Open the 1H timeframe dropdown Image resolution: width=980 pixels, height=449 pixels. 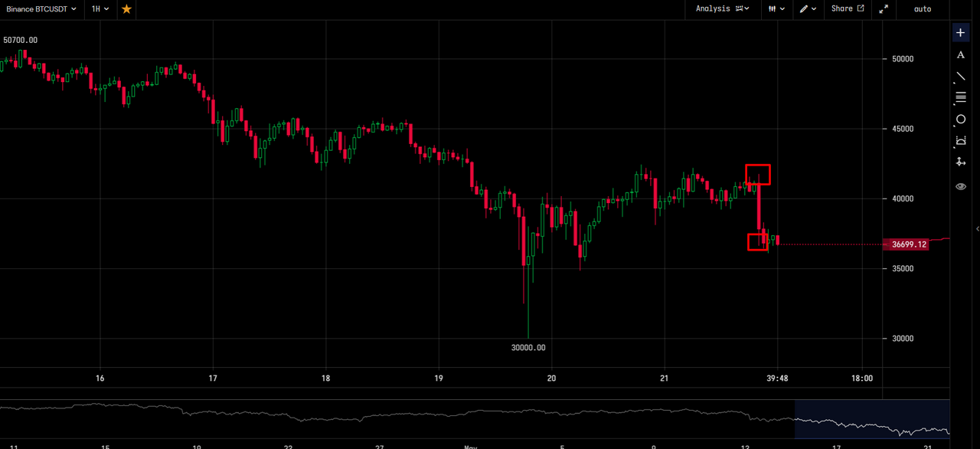[100, 8]
